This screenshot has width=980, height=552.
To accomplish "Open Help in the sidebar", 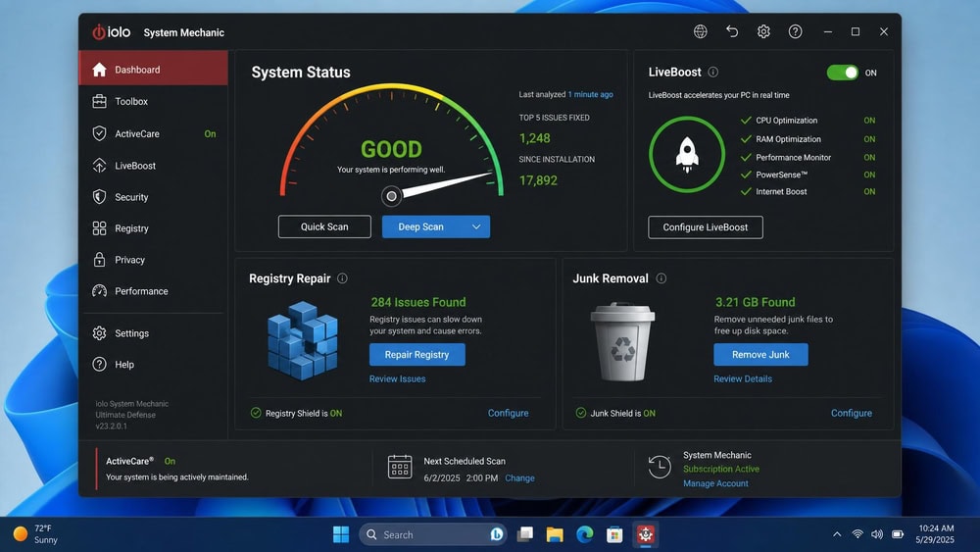I will pyautogui.click(x=153, y=365).
